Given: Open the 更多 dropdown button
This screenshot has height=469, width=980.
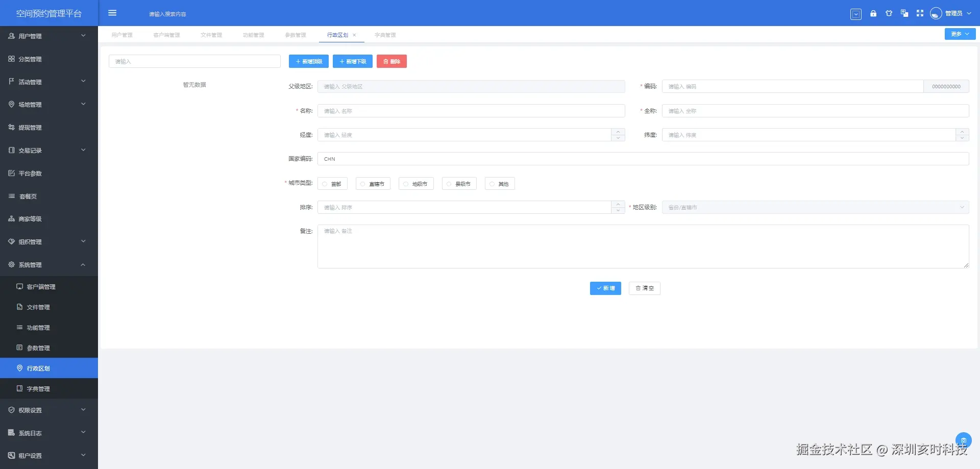Looking at the screenshot, I should (960, 34).
